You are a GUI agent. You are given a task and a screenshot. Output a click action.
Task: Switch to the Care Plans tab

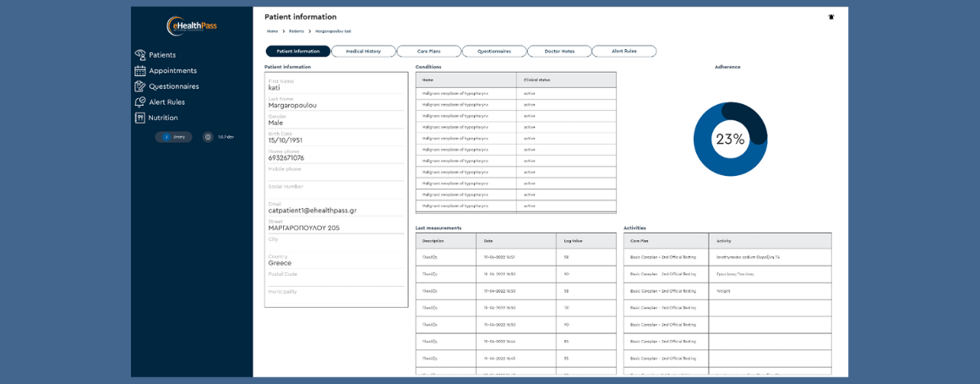[x=429, y=52]
